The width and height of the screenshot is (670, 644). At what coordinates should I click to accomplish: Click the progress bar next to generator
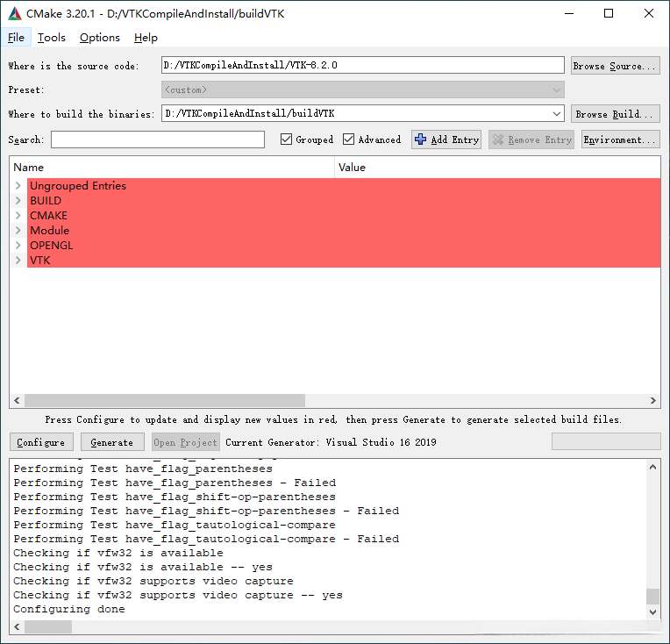click(606, 441)
